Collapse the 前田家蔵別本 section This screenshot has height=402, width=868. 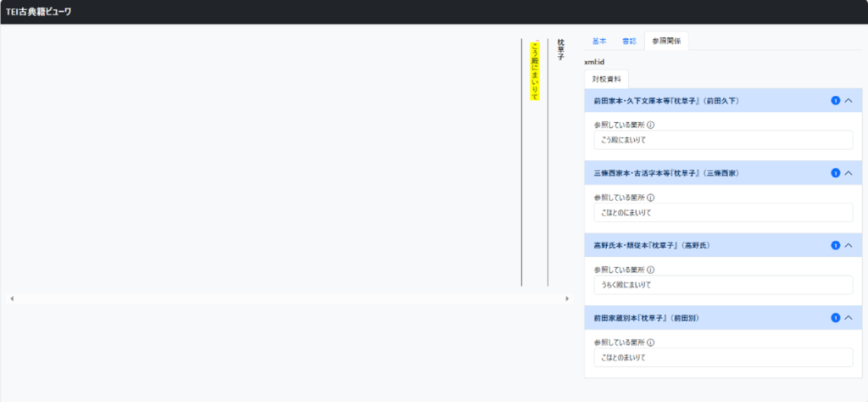point(849,318)
